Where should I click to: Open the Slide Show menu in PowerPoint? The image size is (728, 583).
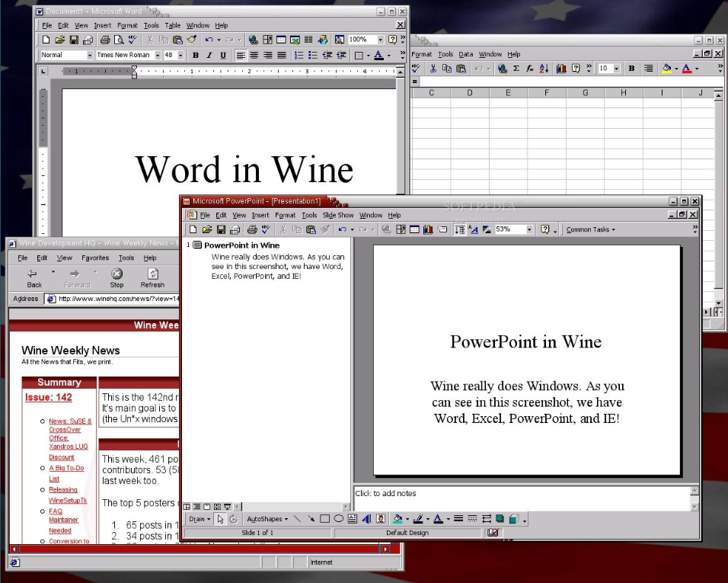click(x=338, y=216)
